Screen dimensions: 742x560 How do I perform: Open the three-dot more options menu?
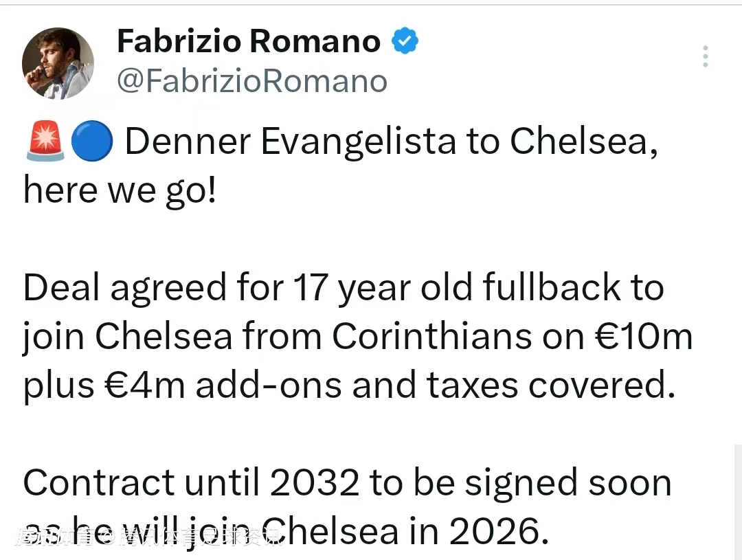pos(705,56)
